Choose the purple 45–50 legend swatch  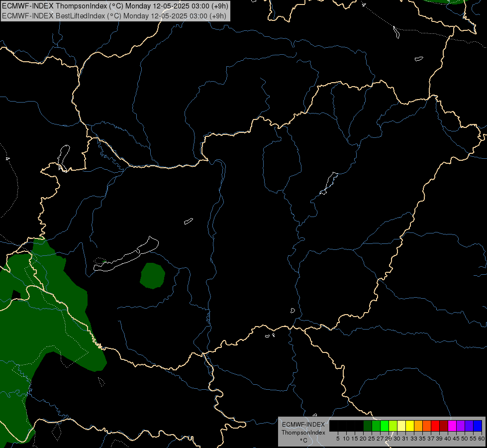click(461, 426)
